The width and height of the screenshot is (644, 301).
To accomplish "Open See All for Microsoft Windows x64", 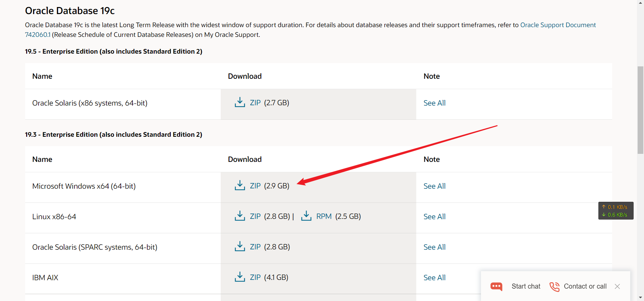I will tap(434, 186).
